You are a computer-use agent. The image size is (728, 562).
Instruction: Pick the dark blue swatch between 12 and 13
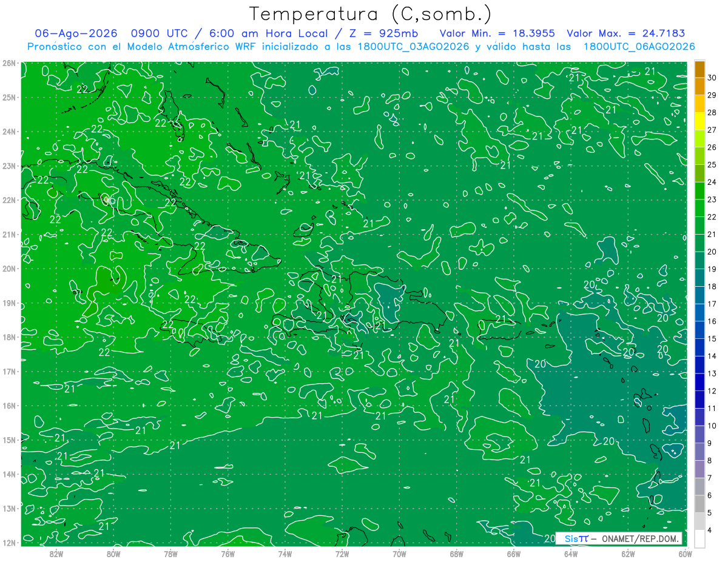(x=699, y=382)
